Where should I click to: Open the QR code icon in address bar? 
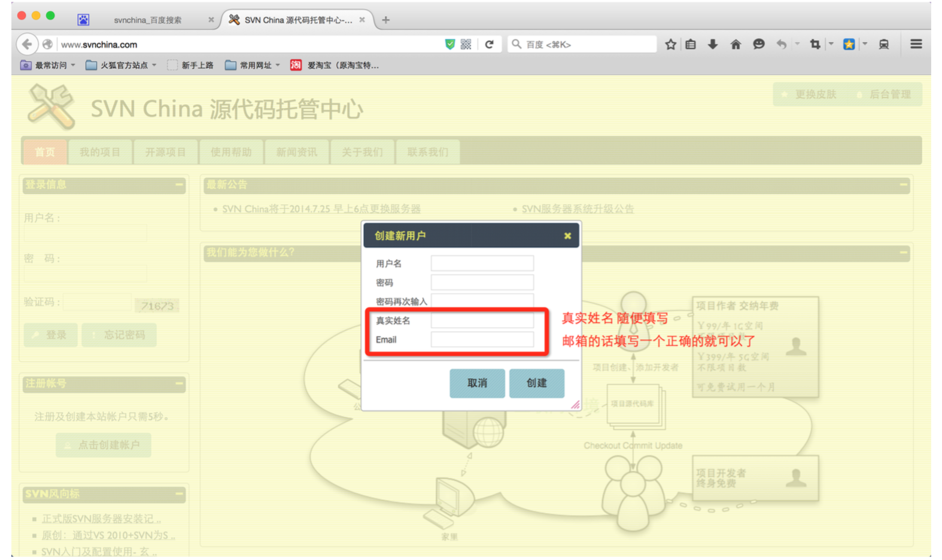click(x=466, y=44)
